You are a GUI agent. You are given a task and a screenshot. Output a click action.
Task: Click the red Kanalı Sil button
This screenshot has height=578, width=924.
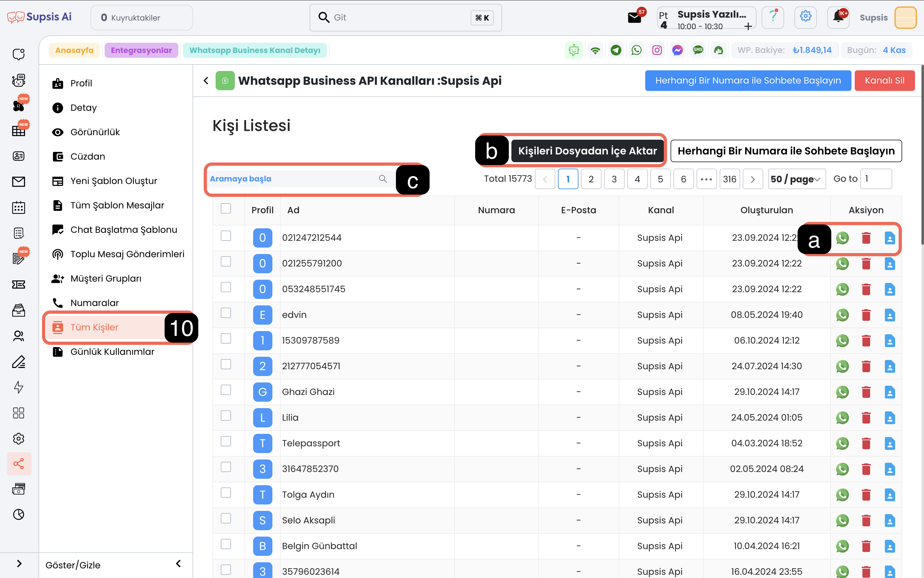coord(884,80)
